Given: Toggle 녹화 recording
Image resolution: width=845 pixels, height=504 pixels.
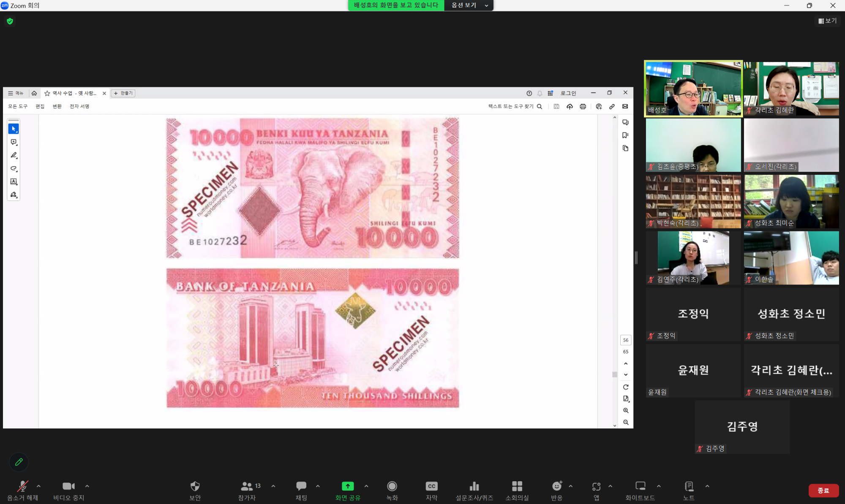Looking at the screenshot, I should coord(392,490).
